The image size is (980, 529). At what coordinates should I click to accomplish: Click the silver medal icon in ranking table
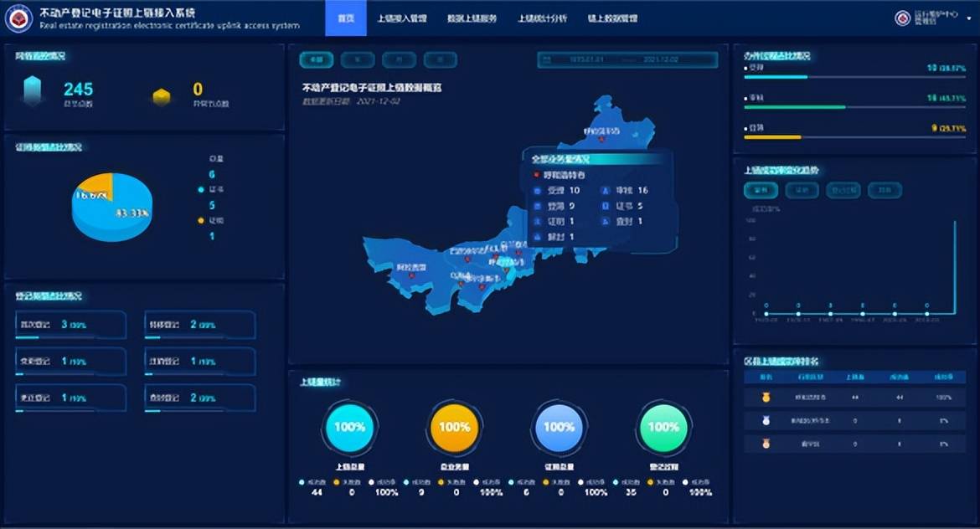765,420
